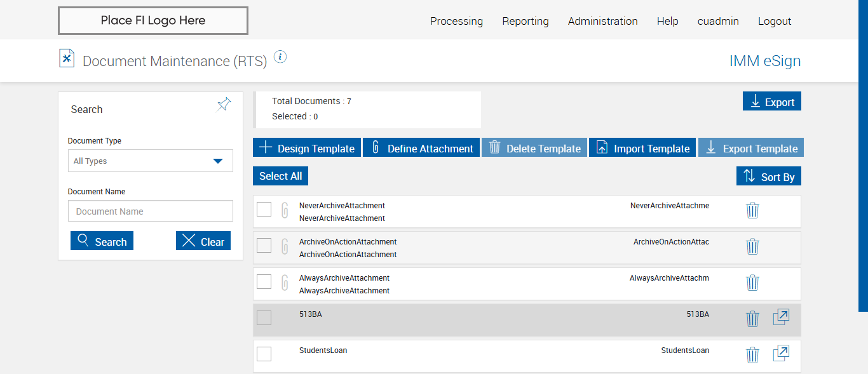Click the info icon beside Document Maintenance title

(x=280, y=57)
